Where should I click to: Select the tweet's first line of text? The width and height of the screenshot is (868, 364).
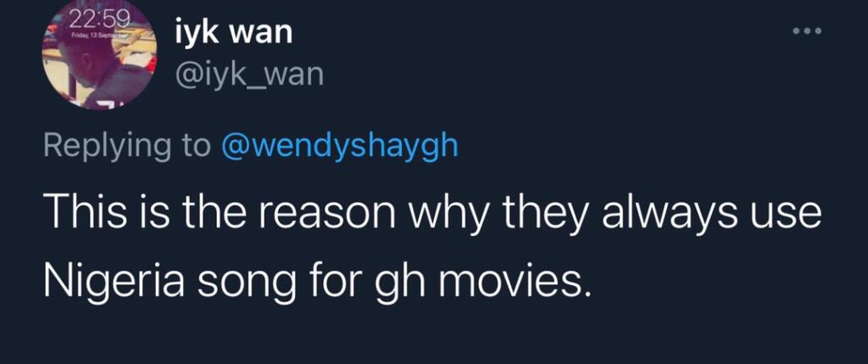pyautogui.click(x=431, y=215)
